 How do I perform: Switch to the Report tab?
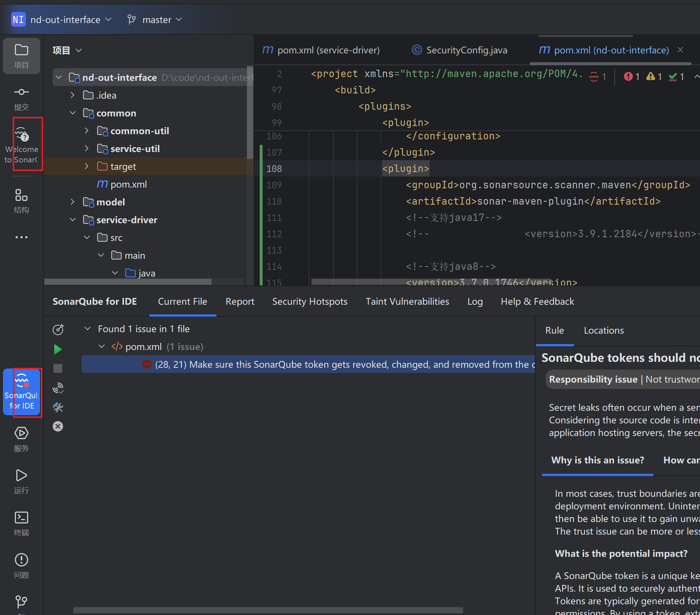pyautogui.click(x=240, y=301)
